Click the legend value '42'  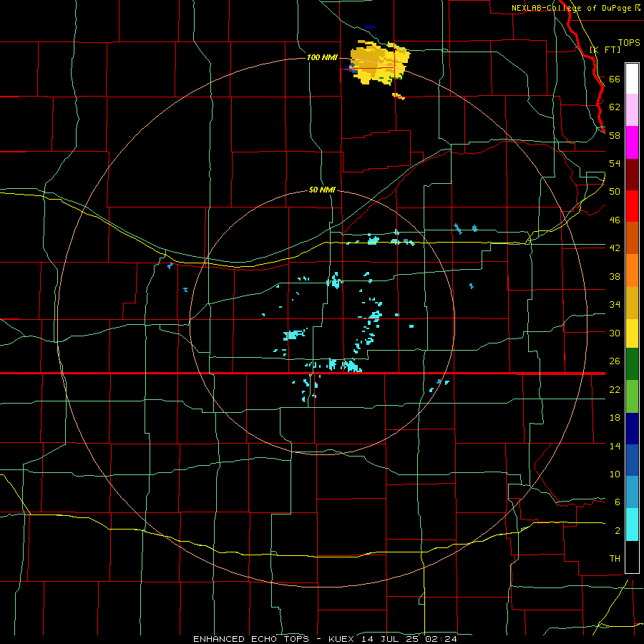tap(615, 248)
